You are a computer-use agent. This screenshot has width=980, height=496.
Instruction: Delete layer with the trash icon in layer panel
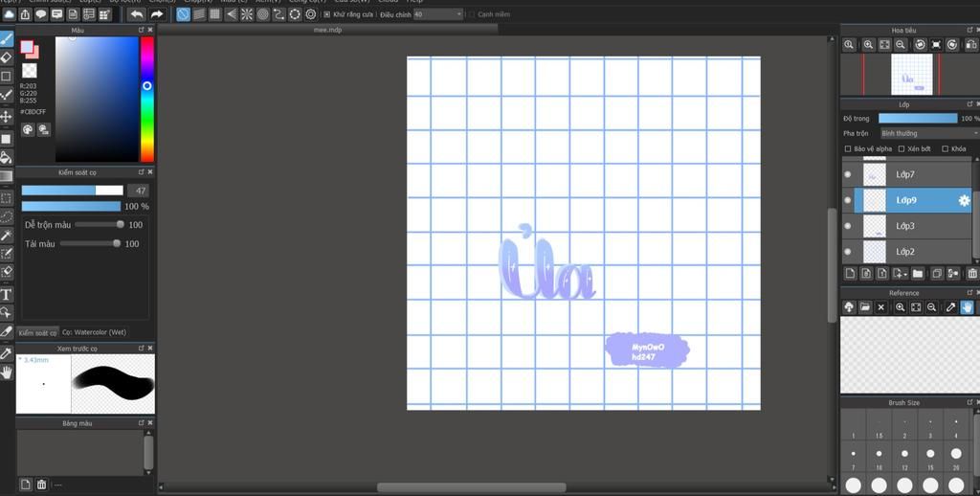click(972, 273)
